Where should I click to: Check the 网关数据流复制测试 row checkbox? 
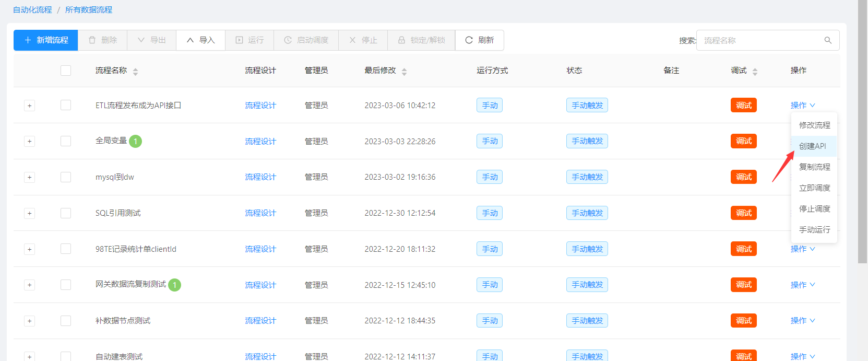coord(66,285)
